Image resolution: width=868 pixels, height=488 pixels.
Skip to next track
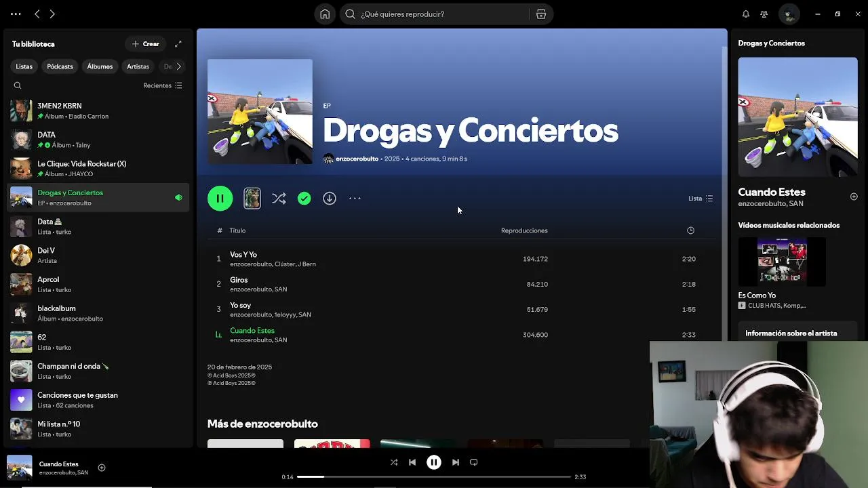point(456,462)
